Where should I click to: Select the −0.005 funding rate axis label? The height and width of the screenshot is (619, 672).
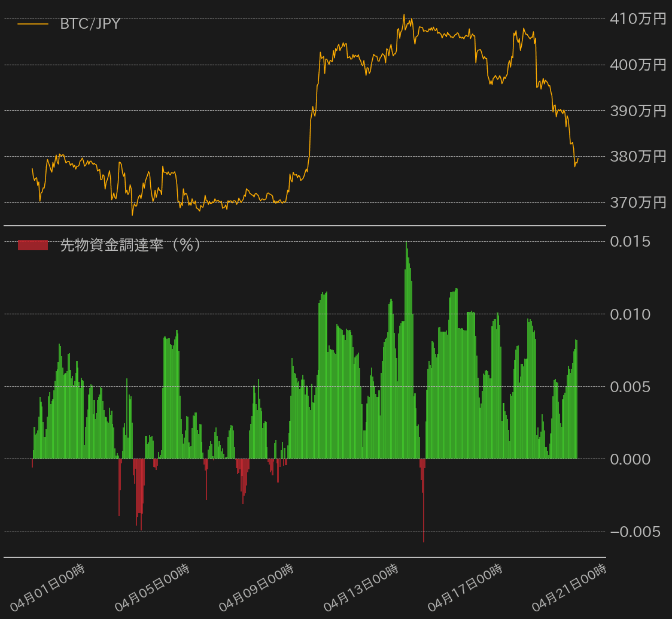635,532
